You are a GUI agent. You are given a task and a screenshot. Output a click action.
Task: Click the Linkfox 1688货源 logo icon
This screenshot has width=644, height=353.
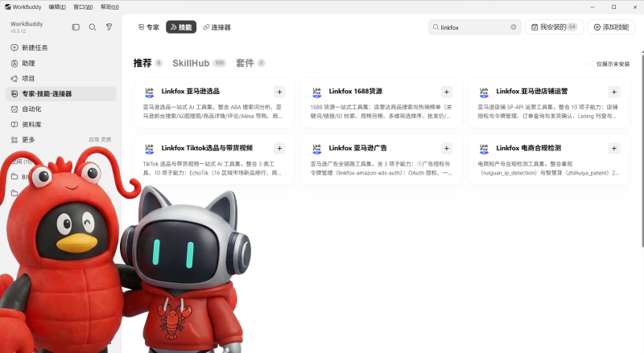[x=316, y=92]
